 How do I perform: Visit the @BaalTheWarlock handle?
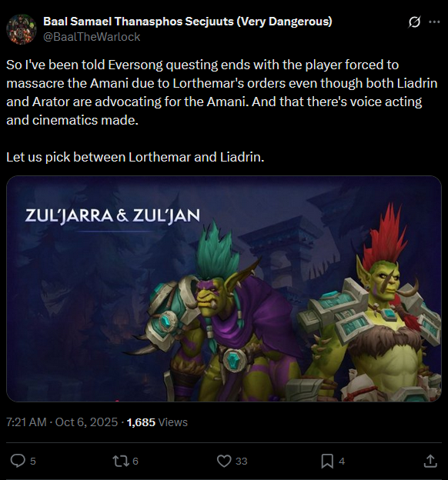click(92, 37)
